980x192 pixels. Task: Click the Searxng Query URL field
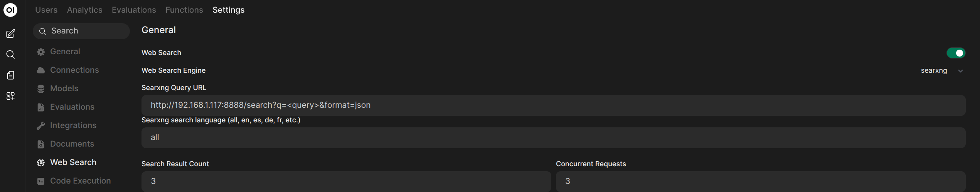click(553, 105)
